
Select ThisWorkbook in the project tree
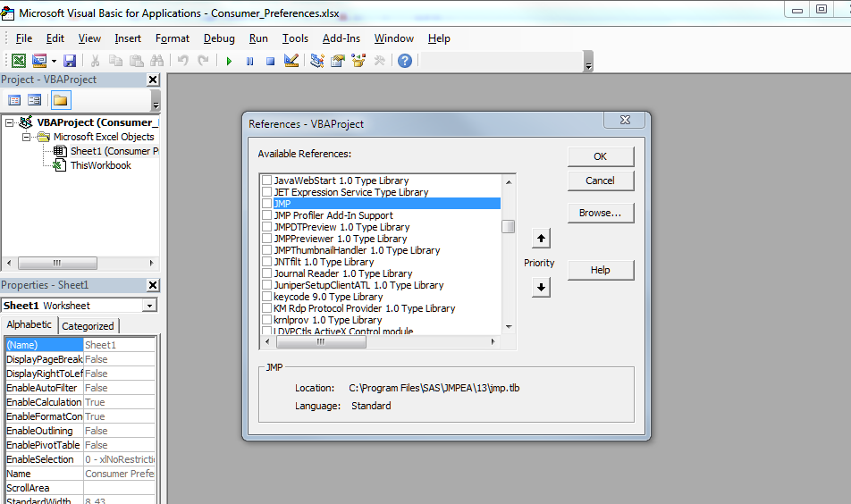click(100, 165)
